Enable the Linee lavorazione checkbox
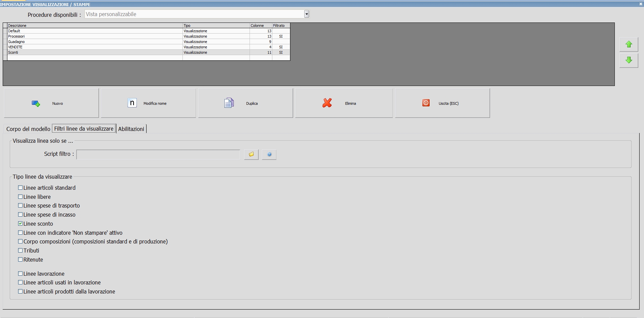Screen dimensions: 644x318 (20, 274)
